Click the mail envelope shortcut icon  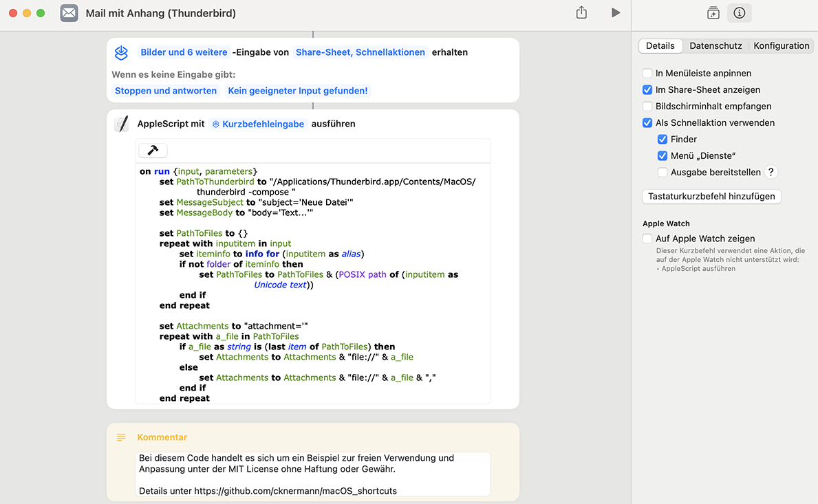tap(69, 13)
